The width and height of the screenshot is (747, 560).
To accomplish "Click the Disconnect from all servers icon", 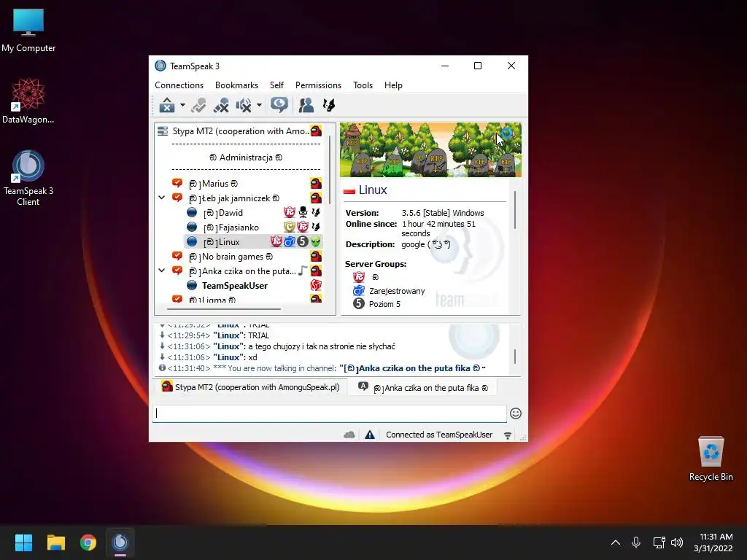I will click(221, 105).
